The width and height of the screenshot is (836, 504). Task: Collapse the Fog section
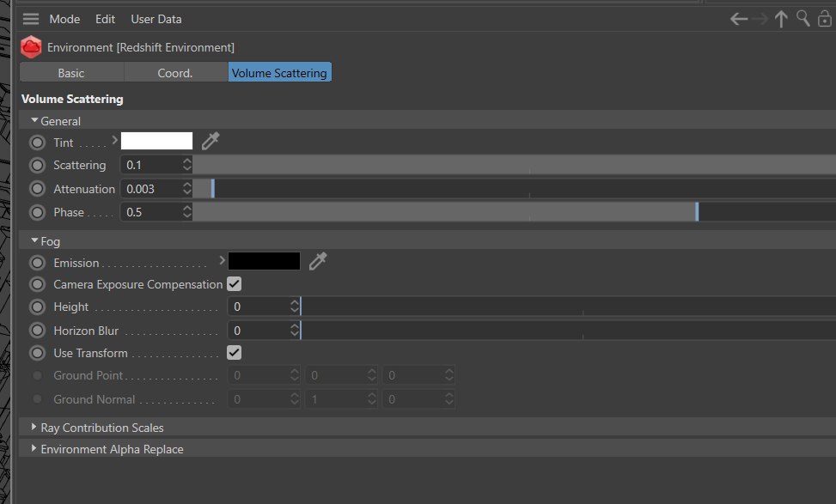pyautogui.click(x=34, y=240)
